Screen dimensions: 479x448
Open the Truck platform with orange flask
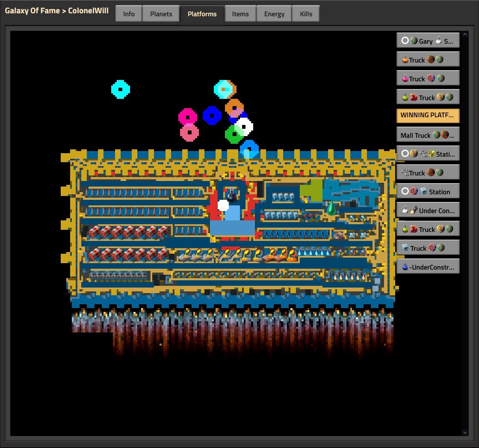tap(428, 59)
